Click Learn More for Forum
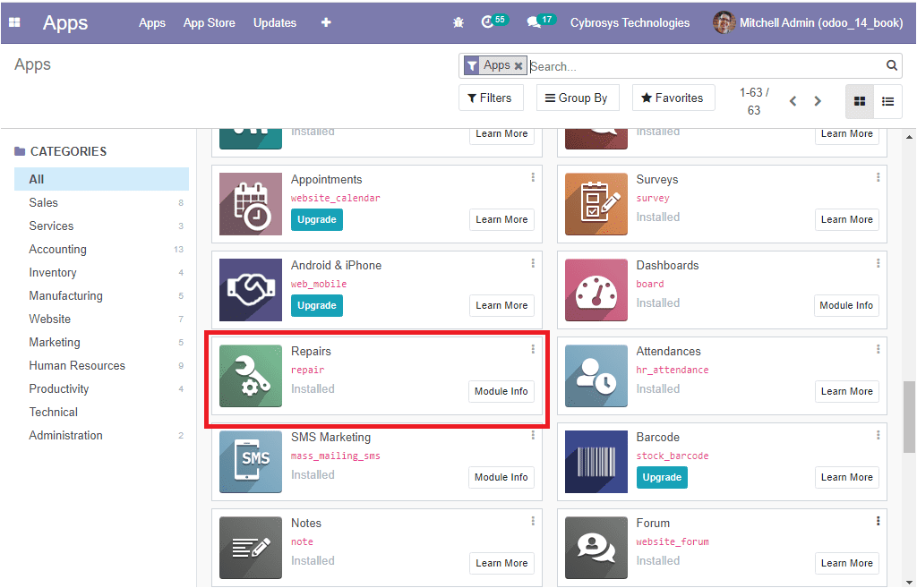 click(847, 564)
